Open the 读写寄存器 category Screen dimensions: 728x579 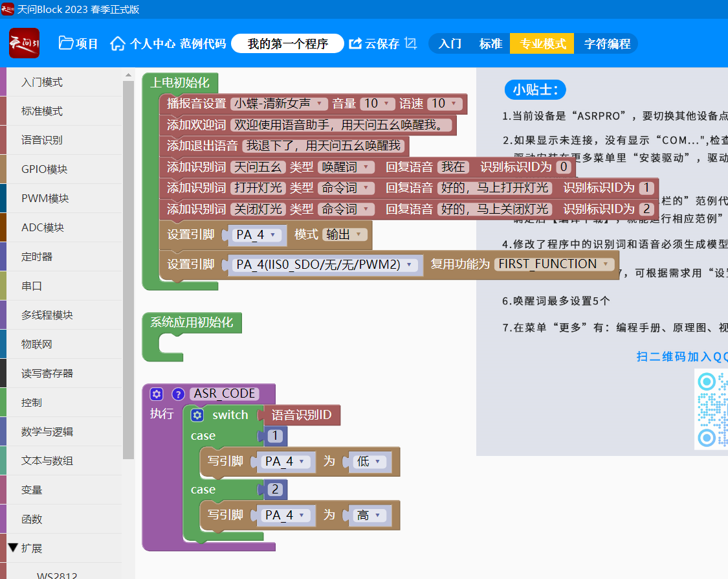pos(64,373)
